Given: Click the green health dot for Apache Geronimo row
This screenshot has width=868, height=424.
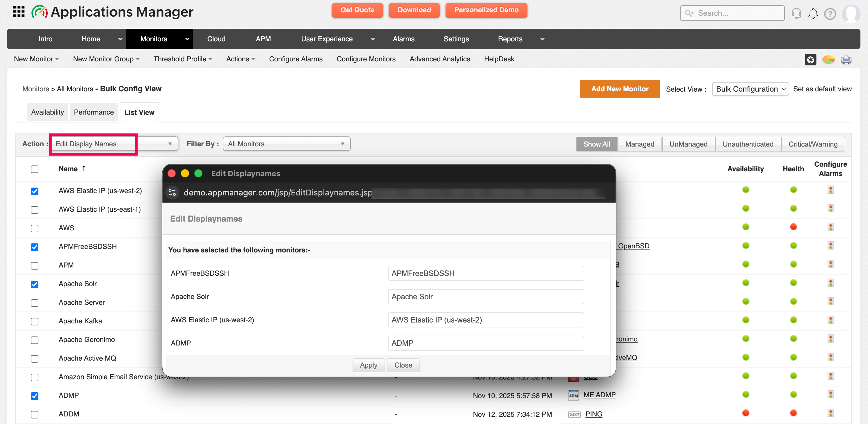Looking at the screenshot, I should [x=793, y=339].
